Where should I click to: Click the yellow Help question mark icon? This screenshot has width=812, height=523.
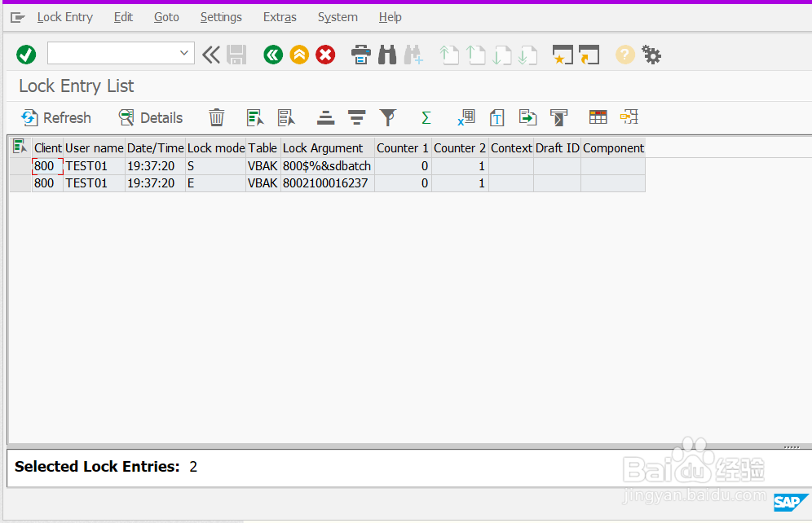(x=625, y=55)
